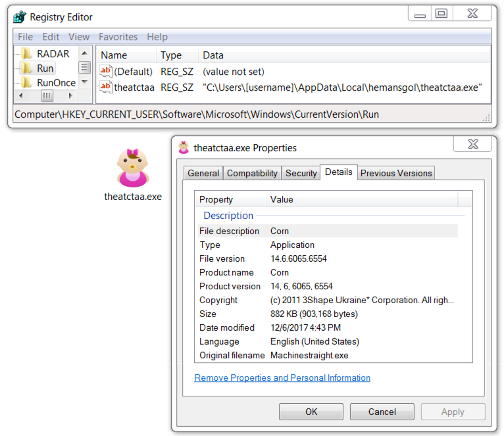
Task: Select the RunOnce folder icon in tree
Action: (x=27, y=83)
